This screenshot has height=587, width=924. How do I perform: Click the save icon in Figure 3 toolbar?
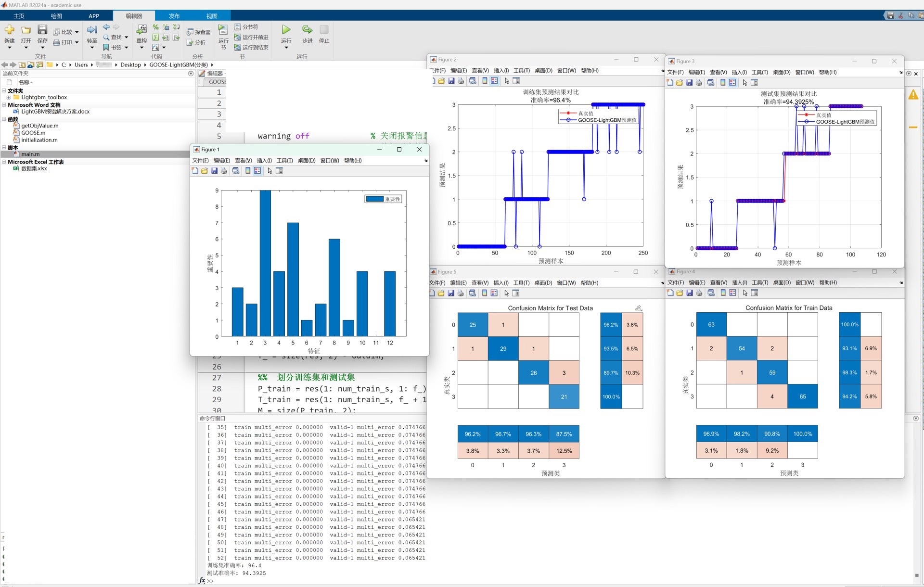click(689, 83)
